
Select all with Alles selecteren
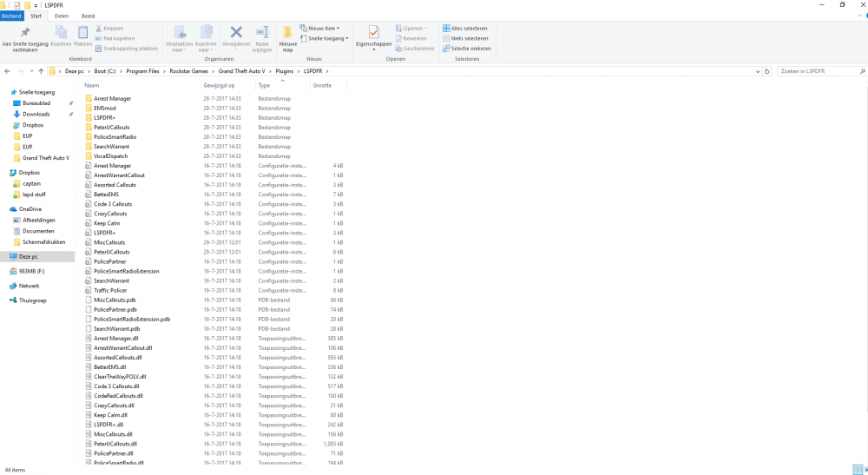tap(465, 29)
